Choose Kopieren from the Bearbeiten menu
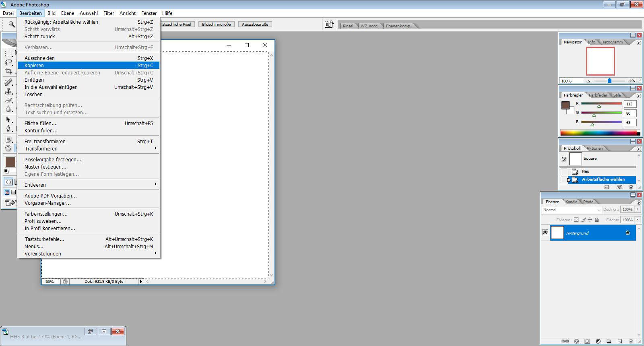The height and width of the screenshot is (346, 644). coord(89,65)
